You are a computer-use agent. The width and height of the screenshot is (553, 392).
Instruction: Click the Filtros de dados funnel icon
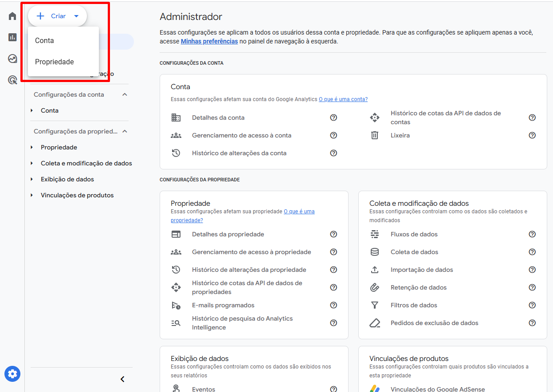(x=375, y=305)
